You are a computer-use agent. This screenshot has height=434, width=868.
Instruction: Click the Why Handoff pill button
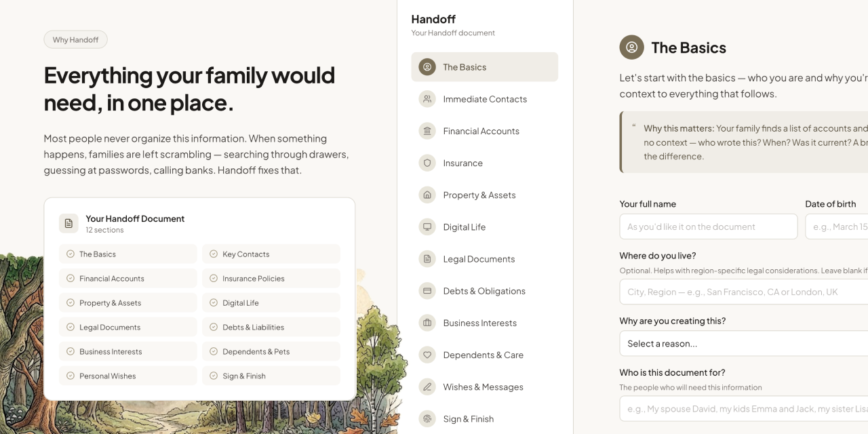[75, 40]
